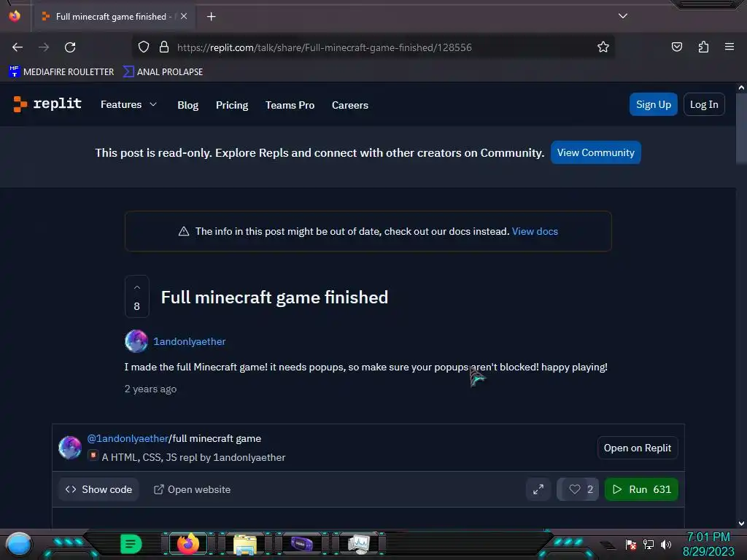This screenshot has height=560, width=747.
Task: Open the file explorer folder on the taskbar
Action: coord(245,544)
